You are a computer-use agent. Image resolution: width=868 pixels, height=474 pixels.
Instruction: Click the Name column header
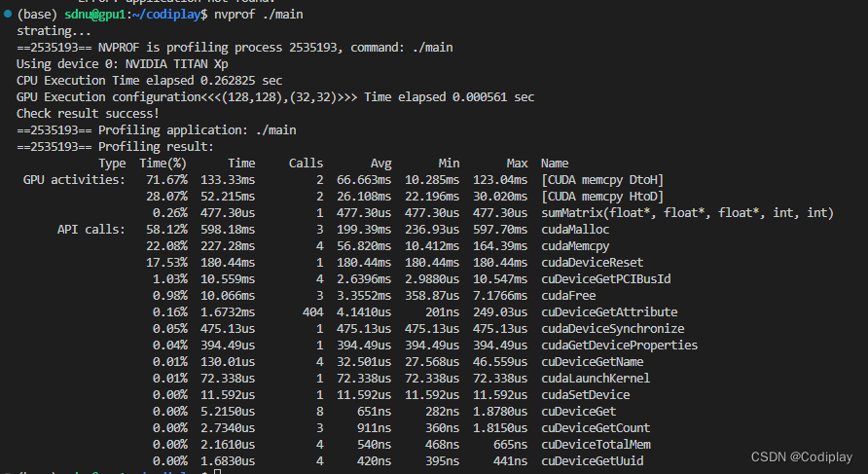point(555,164)
